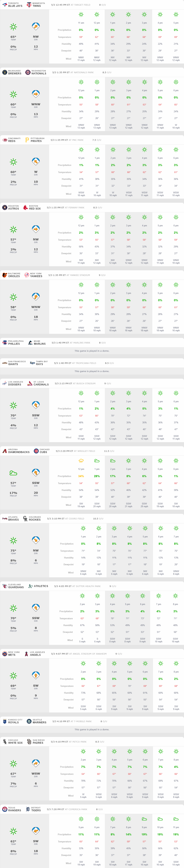Click the Washington Nationals team logo
The height and width of the screenshot is (868, 184).
[28, 73]
